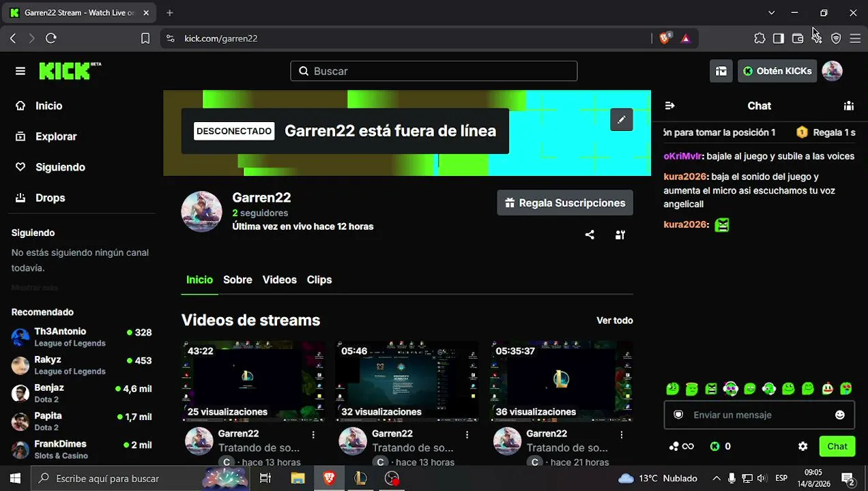Open options menu of 05:35:37 video
Screen dimensions: 868x491
coord(622,434)
